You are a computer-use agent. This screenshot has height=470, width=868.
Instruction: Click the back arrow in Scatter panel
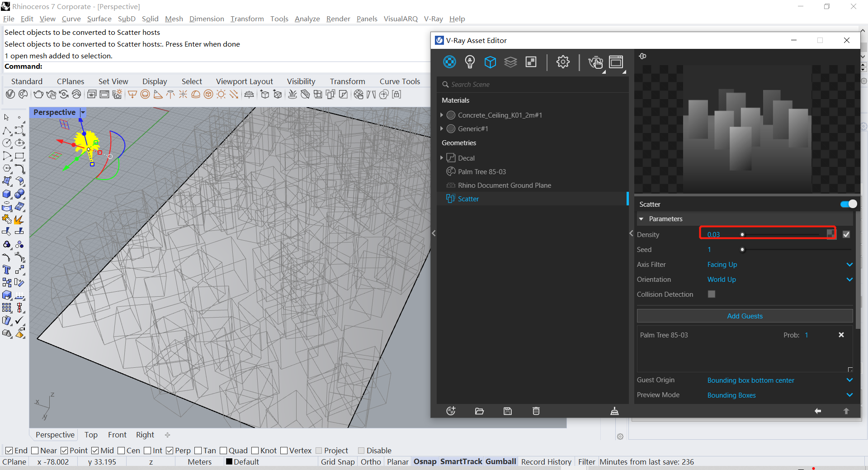tap(818, 411)
